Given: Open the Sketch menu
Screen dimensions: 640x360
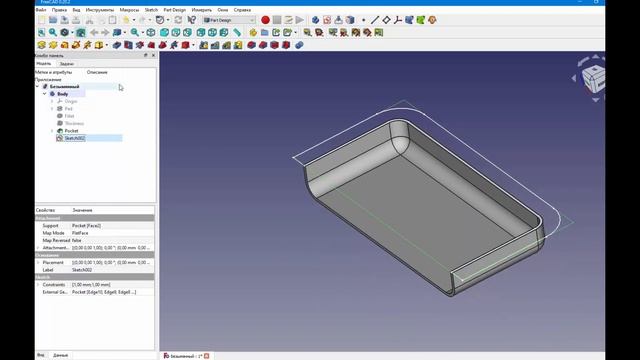Looking at the screenshot, I should tap(151, 9).
